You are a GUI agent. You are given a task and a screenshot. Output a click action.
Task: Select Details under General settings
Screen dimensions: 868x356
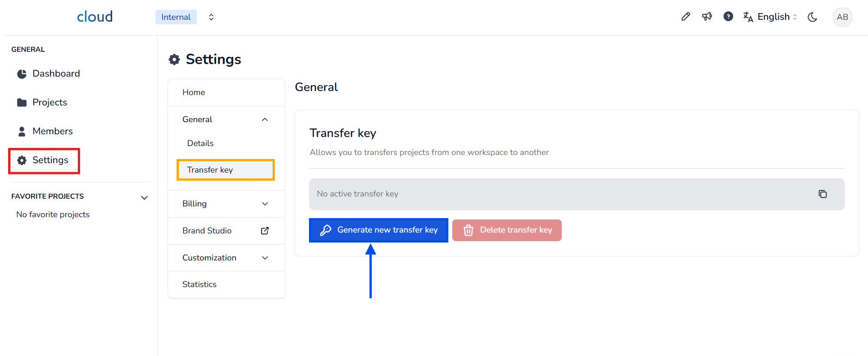pos(200,143)
